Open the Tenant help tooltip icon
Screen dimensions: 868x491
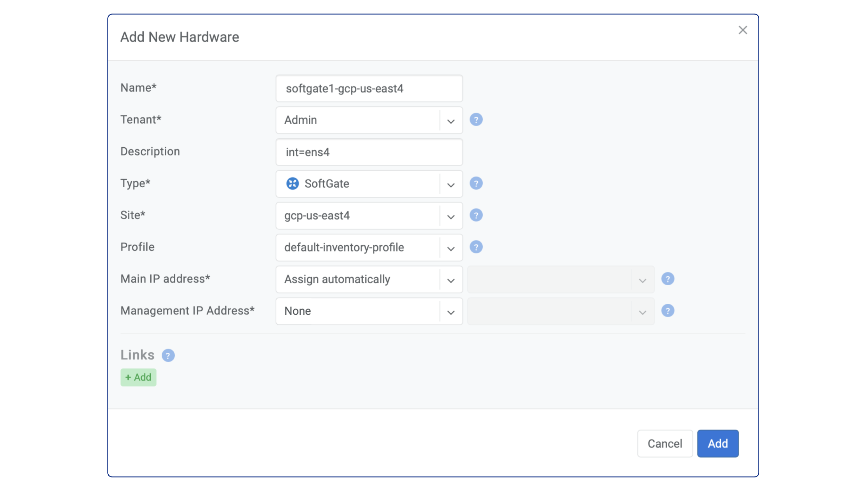click(x=476, y=120)
